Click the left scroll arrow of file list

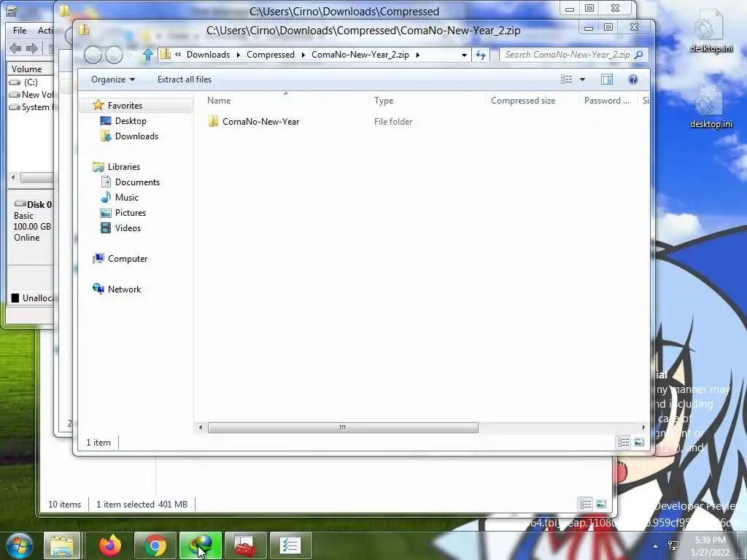point(201,427)
